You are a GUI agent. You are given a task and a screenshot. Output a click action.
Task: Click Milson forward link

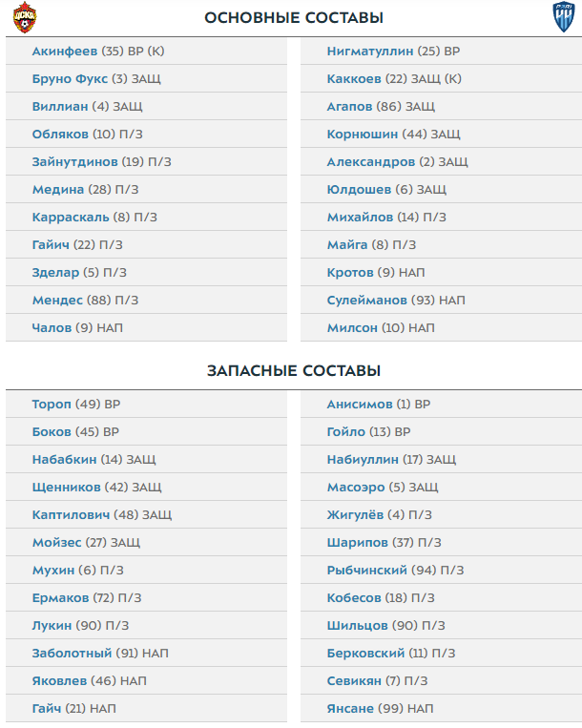tap(352, 328)
